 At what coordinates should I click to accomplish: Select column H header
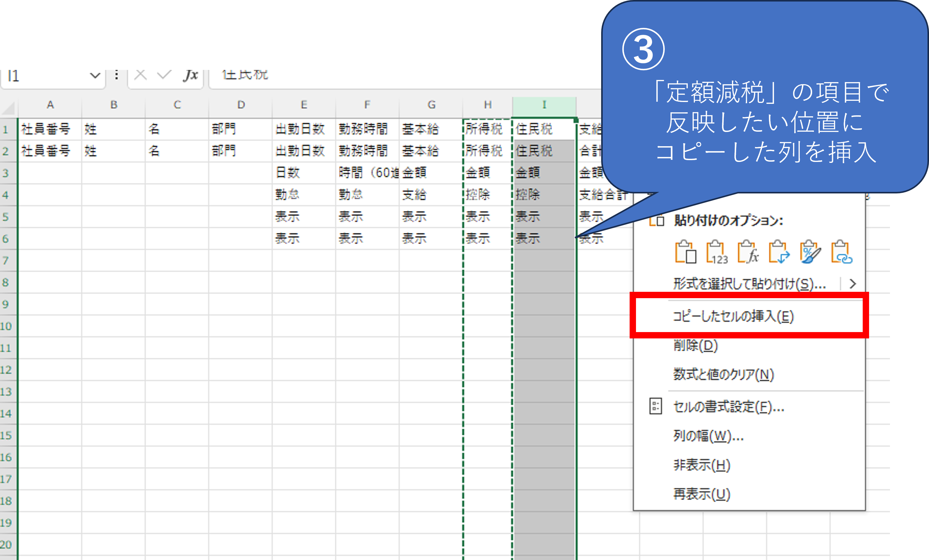(487, 105)
